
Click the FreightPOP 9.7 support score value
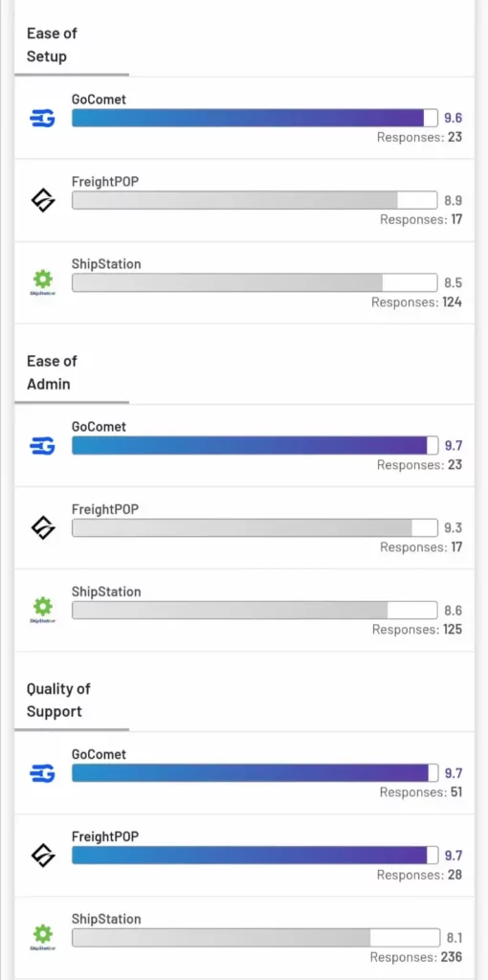[453, 857]
